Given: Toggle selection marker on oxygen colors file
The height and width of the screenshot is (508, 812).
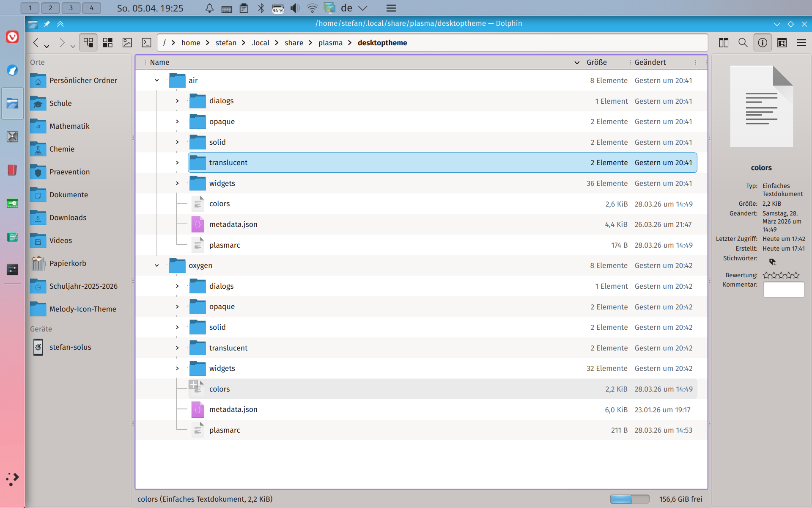Looking at the screenshot, I should point(193,384).
